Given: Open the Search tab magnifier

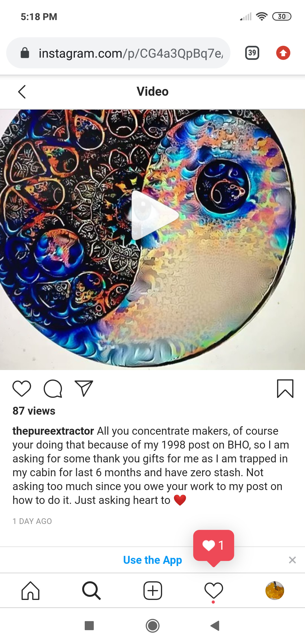Looking at the screenshot, I should tap(91, 590).
